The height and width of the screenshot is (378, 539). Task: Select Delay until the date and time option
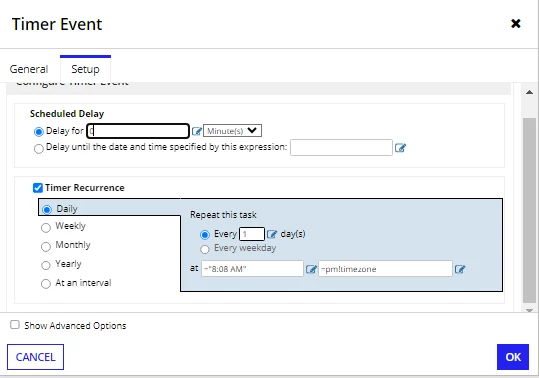(x=39, y=148)
